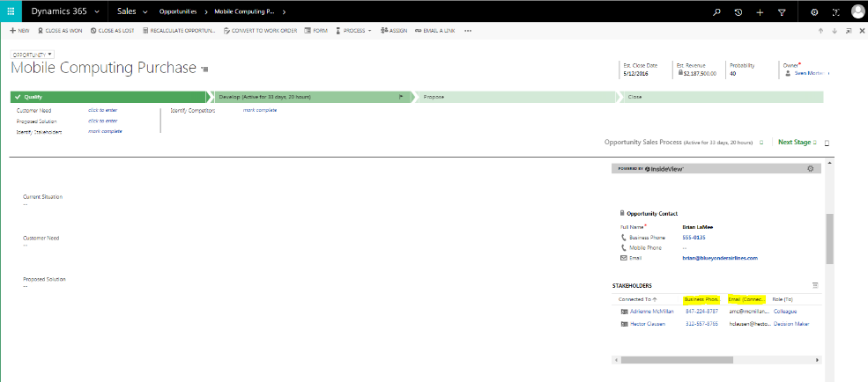
Task: Click the ASSIGN command
Action: [394, 31]
